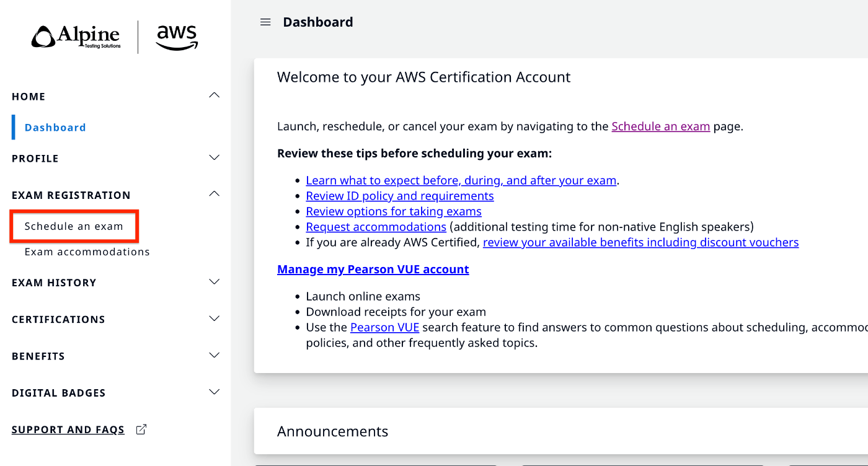Click external link icon next to Support and FAQs
Image resolution: width=868 pixels, height=466 pixels.
point(141,429)
